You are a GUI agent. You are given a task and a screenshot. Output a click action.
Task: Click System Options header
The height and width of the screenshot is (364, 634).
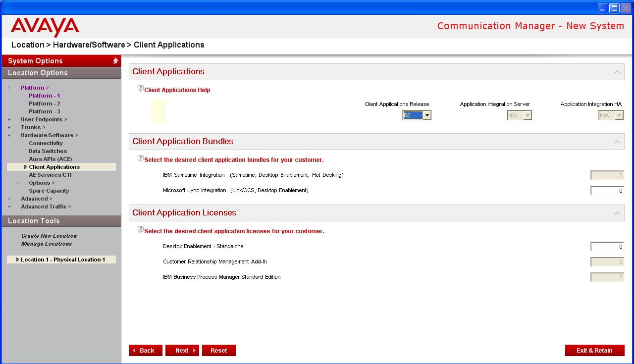[61, 61]
